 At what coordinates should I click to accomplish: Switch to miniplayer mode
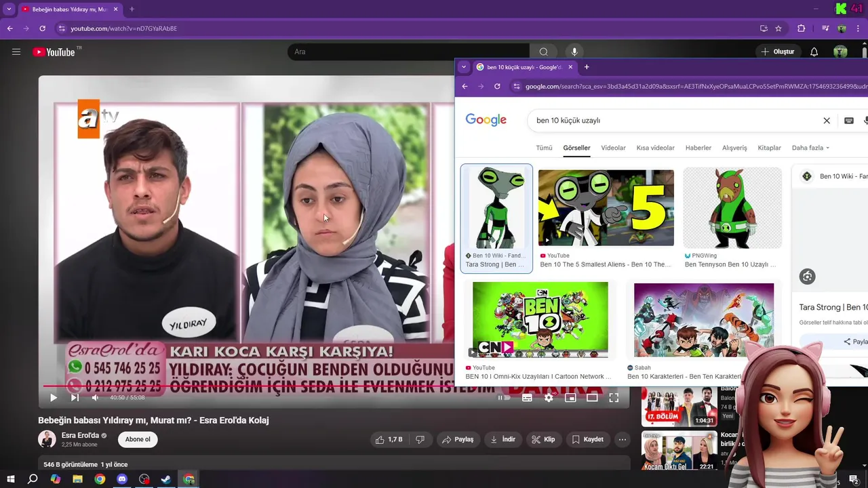570,398
